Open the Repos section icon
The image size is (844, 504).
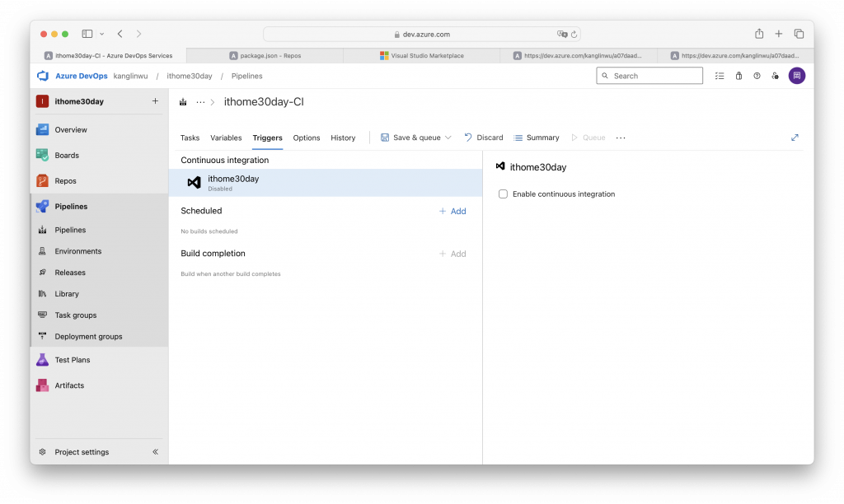[43, 180]
